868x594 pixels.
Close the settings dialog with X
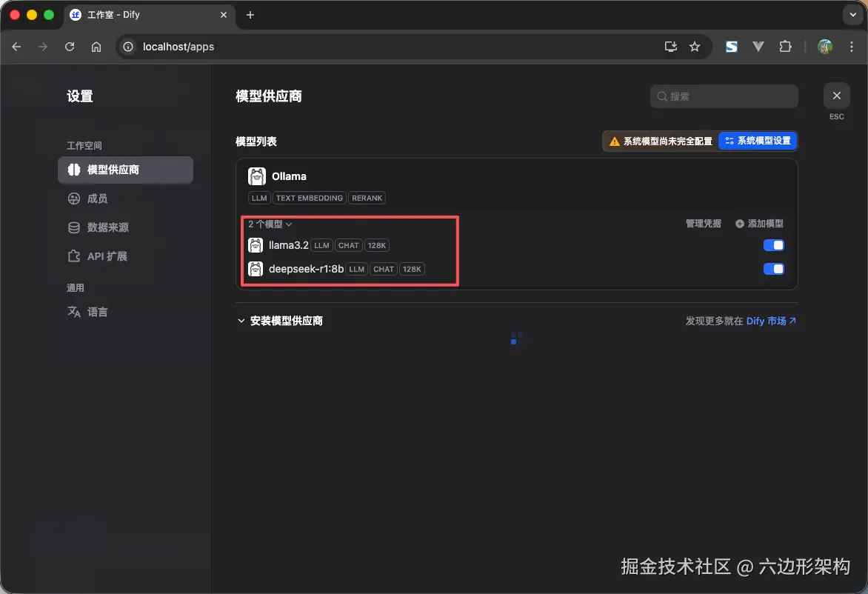(836, 96)
